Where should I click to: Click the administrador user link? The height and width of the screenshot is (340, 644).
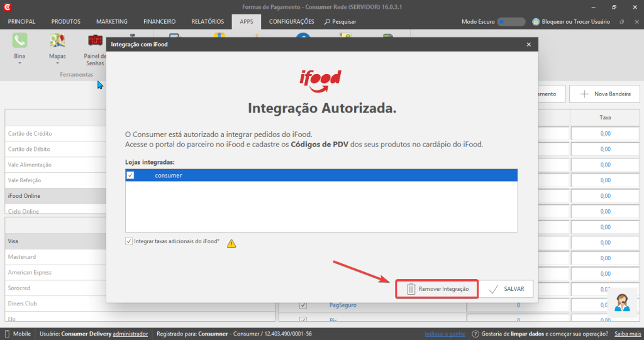(130, 334)
